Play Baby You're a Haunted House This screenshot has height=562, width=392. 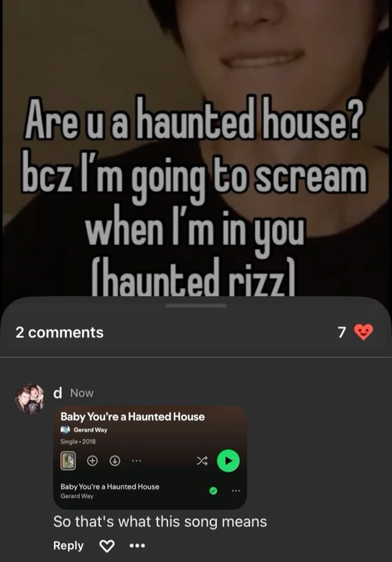228,461
